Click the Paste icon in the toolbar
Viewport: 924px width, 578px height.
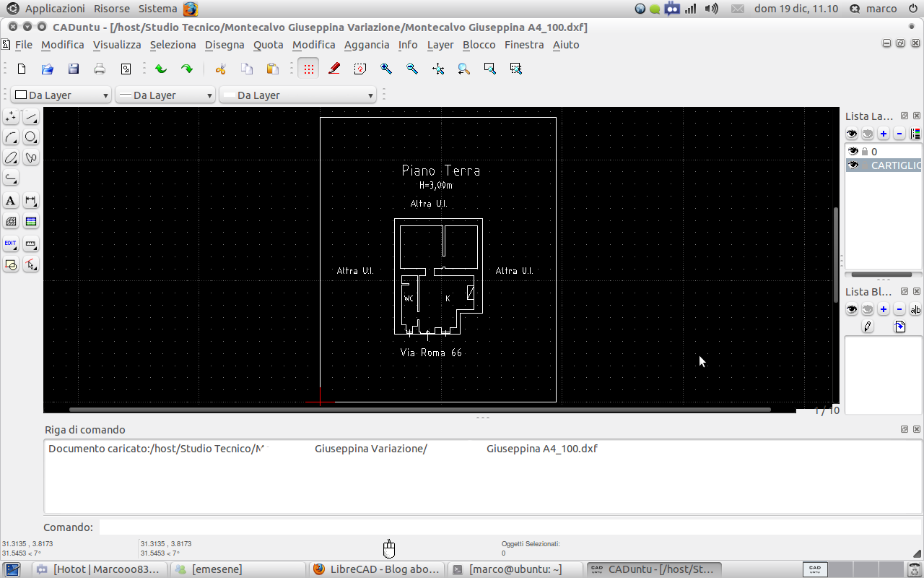point(271,68)
